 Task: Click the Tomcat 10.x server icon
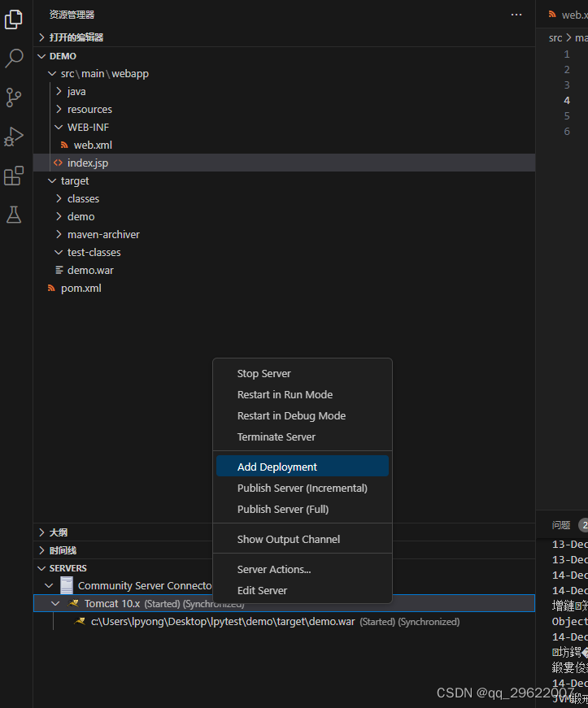pos(73,603)
